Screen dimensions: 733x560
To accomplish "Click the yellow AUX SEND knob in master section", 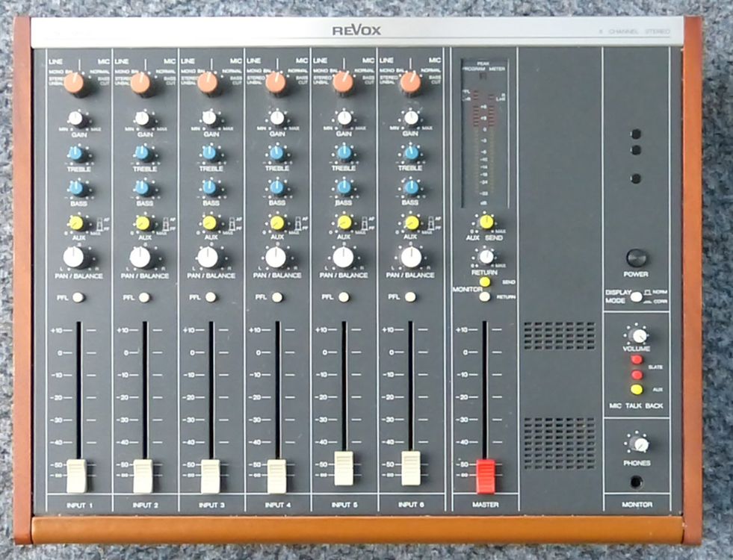I will point(486,222).
